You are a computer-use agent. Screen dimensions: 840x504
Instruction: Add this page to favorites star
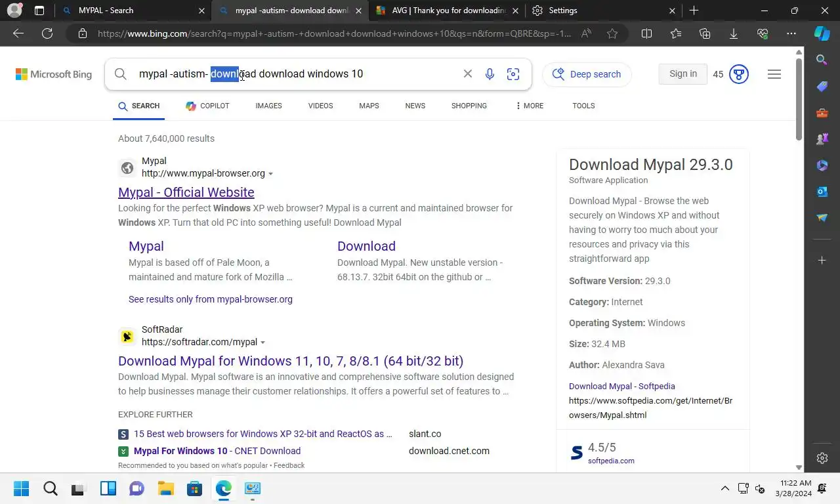612,33
